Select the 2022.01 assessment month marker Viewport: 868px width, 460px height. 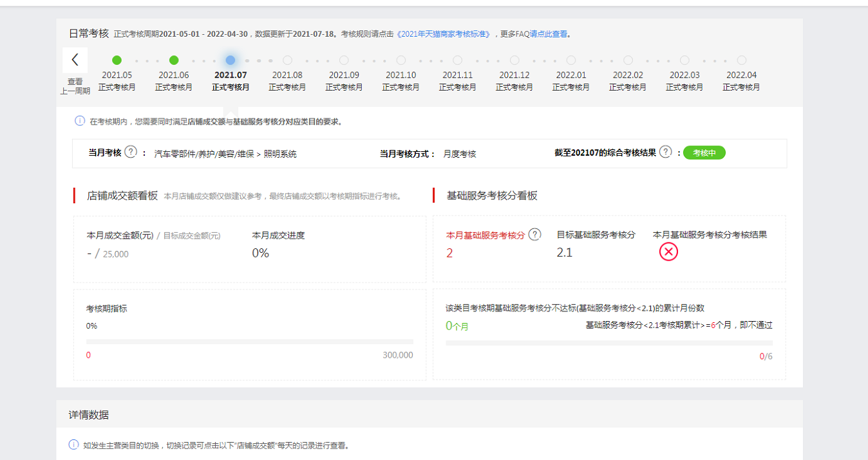[x=571, y=60]
